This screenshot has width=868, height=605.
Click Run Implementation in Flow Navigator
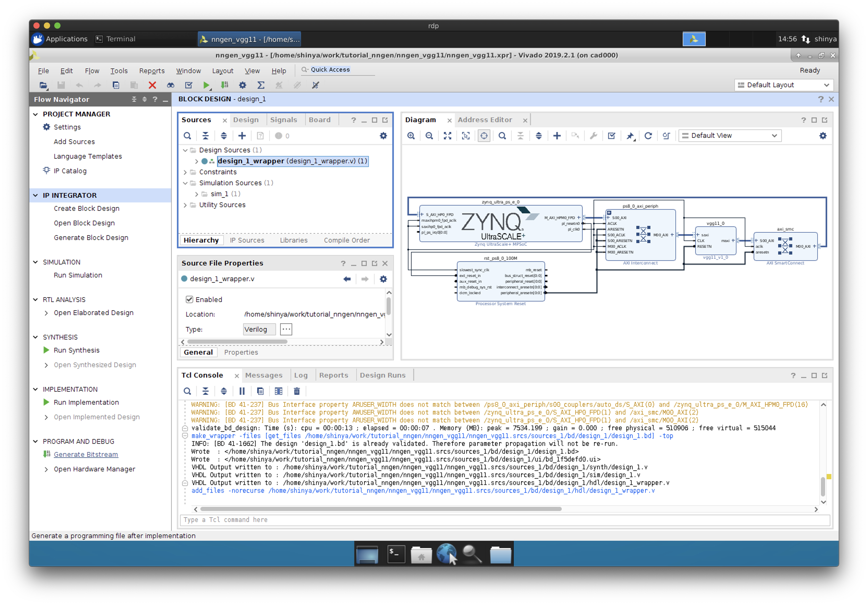click(86, 402)
